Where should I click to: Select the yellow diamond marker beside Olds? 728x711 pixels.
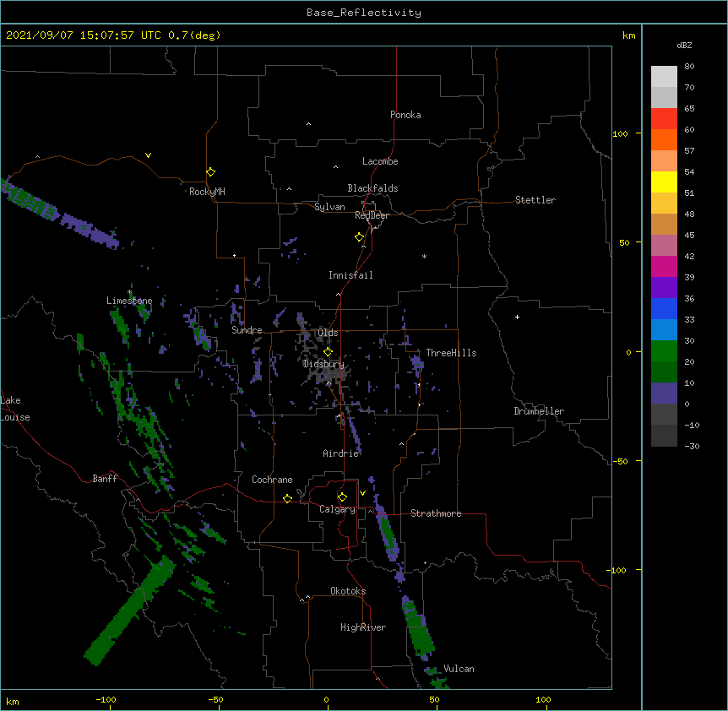329,352
